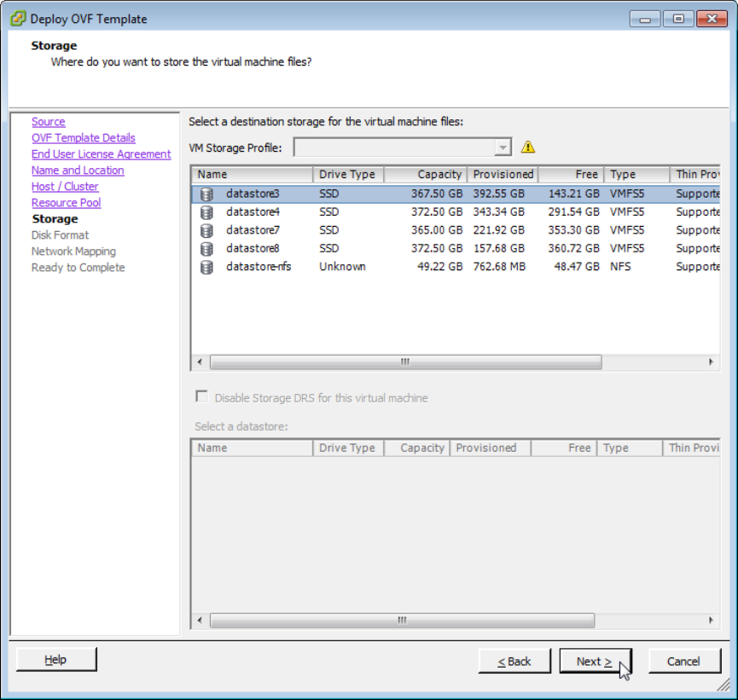Click lower table Free column header
Image resolution: width=738 pixels, height=700 pixels.
(564, 448)
